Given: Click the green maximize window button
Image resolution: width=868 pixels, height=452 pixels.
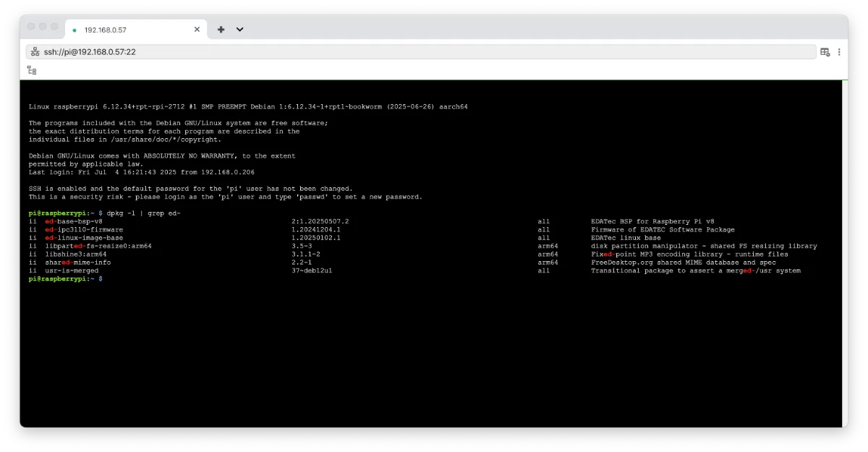Looking at the screenshot, I should tap(56, 26).
